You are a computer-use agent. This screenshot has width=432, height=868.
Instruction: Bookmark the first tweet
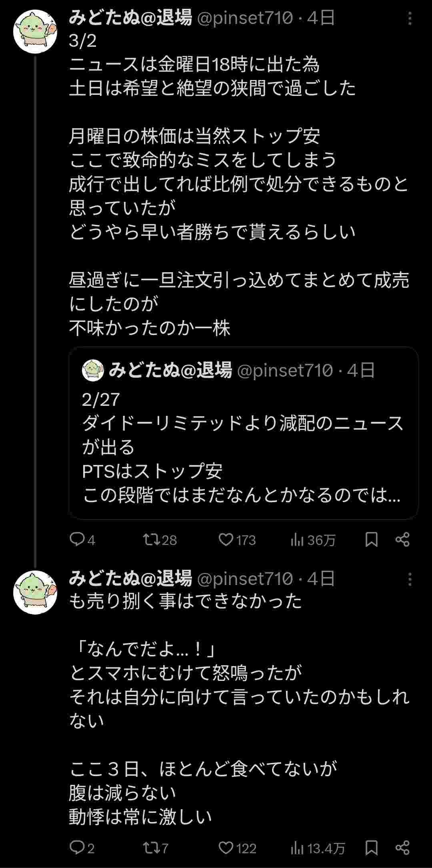[372, 539]
